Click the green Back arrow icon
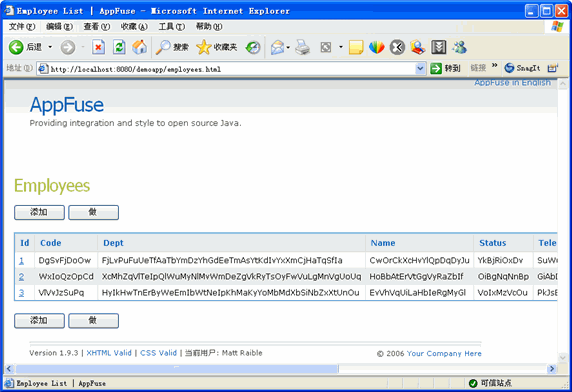The width and height of the screenshot is (572, 392). click(16, 47)
